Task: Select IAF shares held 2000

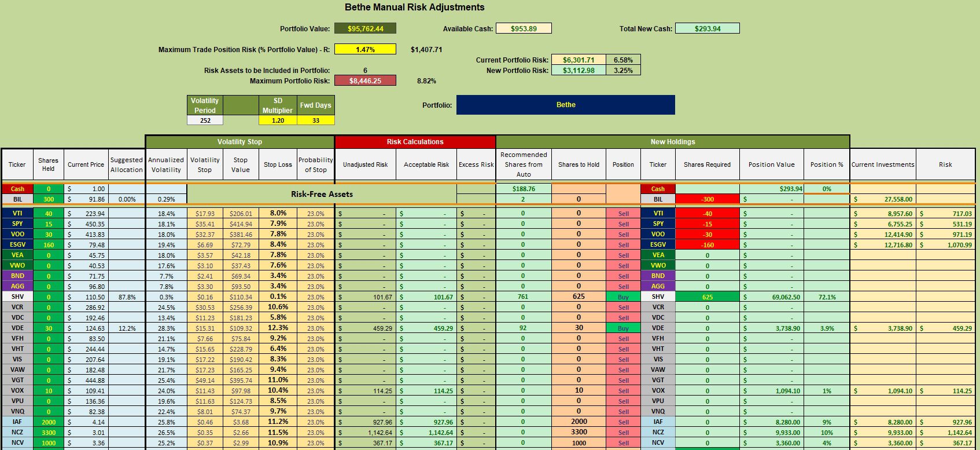Action: (x=48, y=422)
